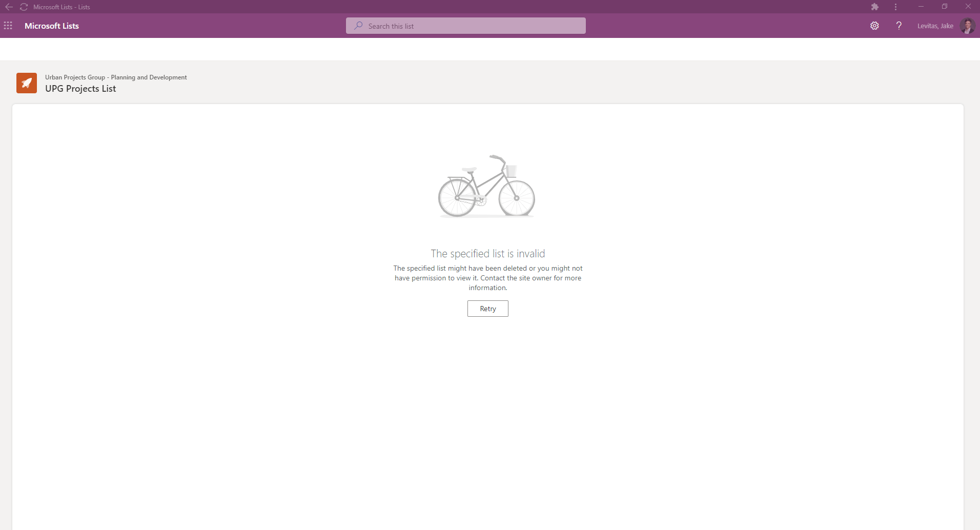Click the extensions puzzle piece icon
This screenshot has height=530, width=980.
pyautogui.click(x=875, y=7)
